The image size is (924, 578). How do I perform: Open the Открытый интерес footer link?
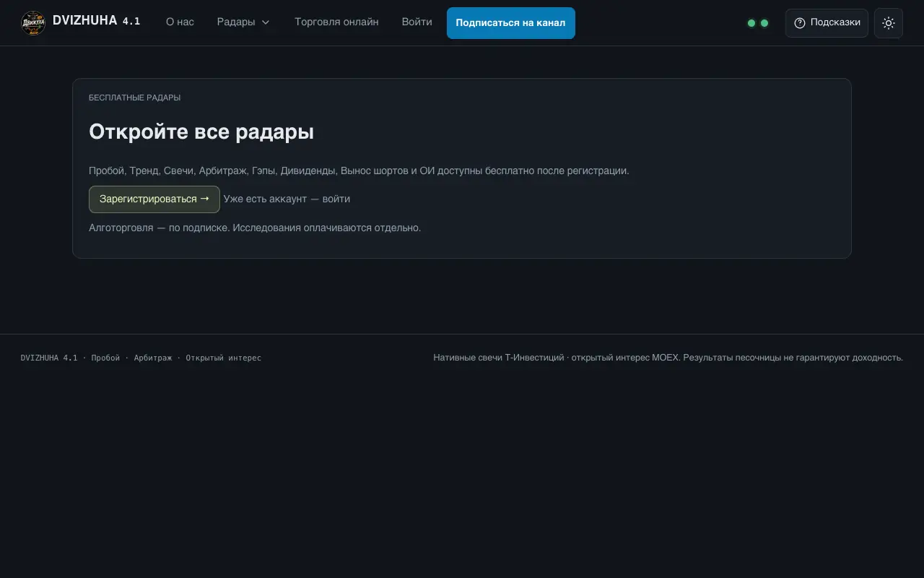[224, 358]
